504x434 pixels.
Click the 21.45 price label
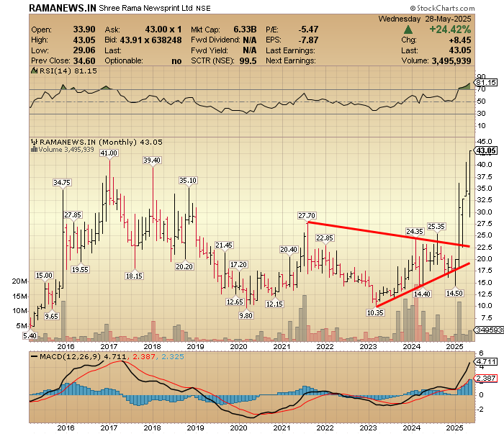[x=224, y=245]
